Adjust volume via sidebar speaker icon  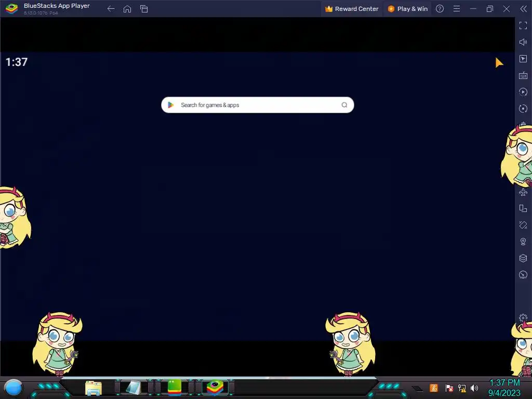(x=523, y=42)
